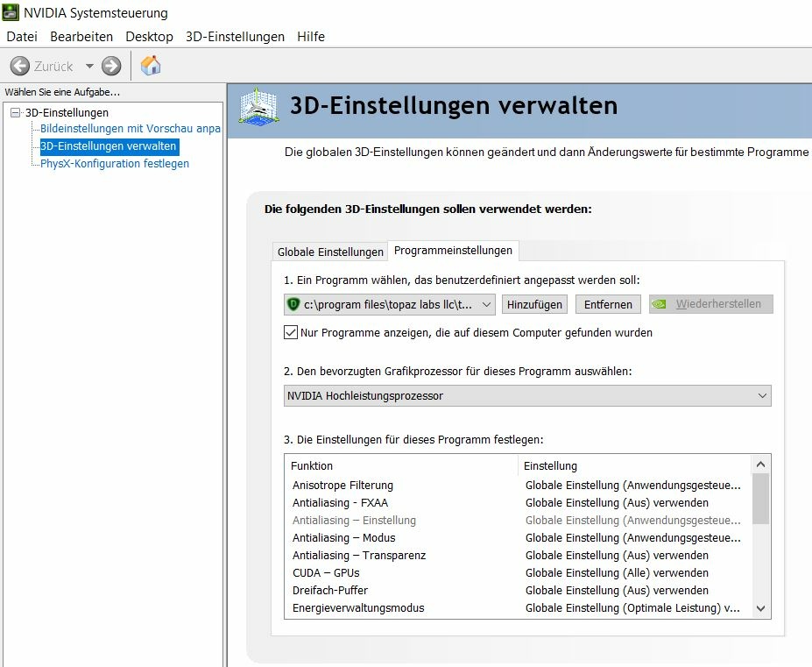812x667 pixels.
Task: Click the Topaz shield icon in program selector
Action: [293, 304]
